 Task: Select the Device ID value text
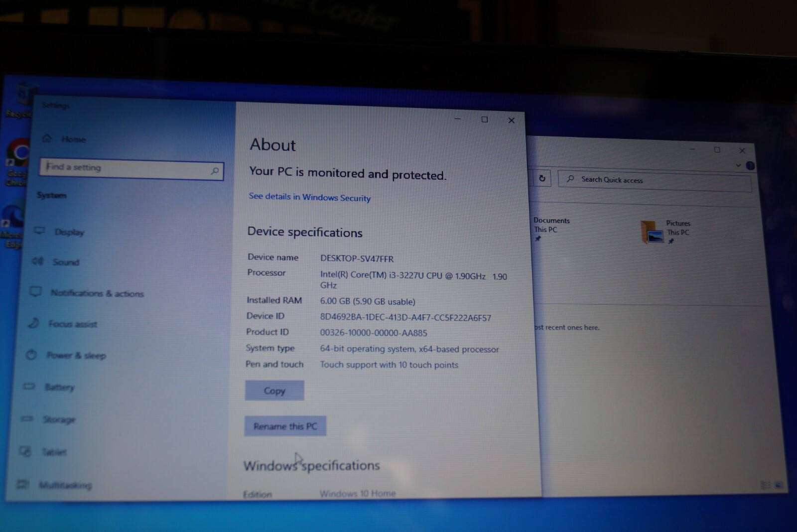(405, 317)
